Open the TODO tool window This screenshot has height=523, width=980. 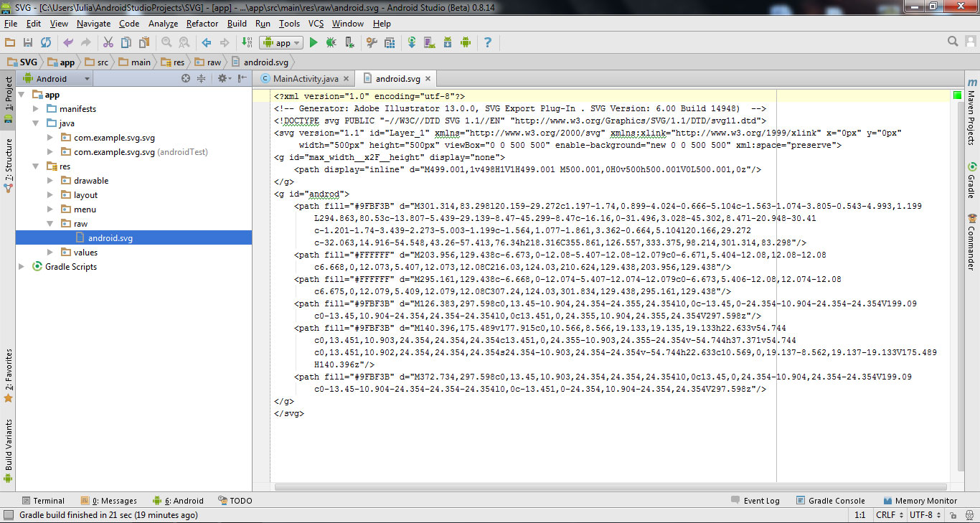(235, 501)
